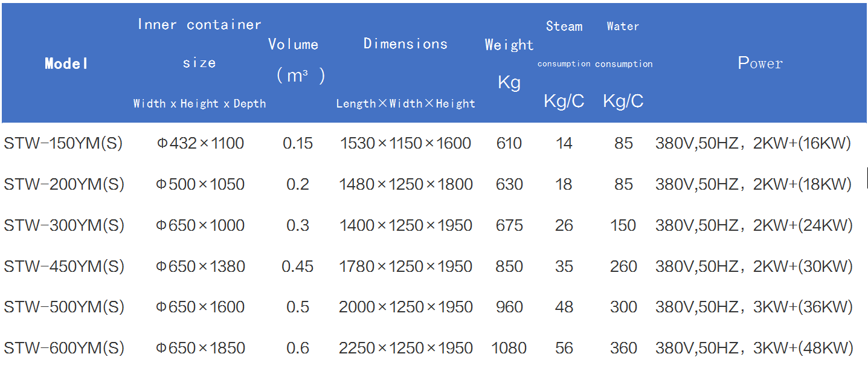The image size is (868, 377).
Task: Select the 2250×1250×1950 dimensions cell
Action: pos(405,348)
